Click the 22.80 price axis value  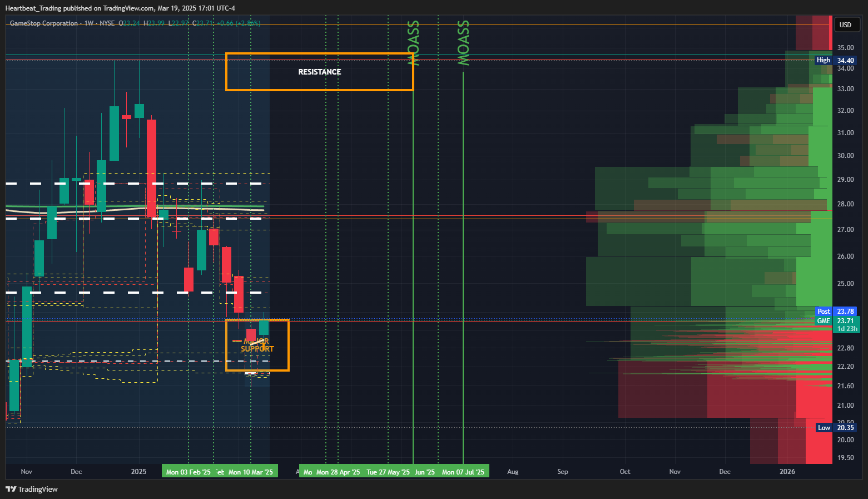point(845,348)
